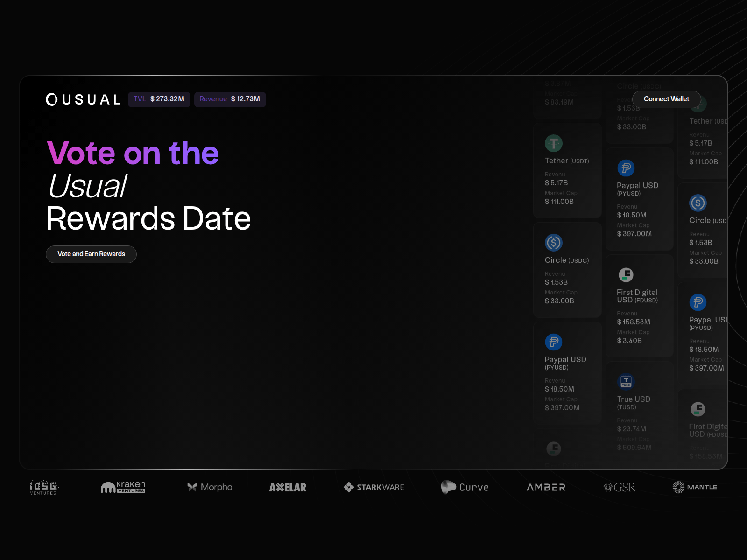Click 'First Digital USD (FDUSD)' title in middle column

(637, 296)
